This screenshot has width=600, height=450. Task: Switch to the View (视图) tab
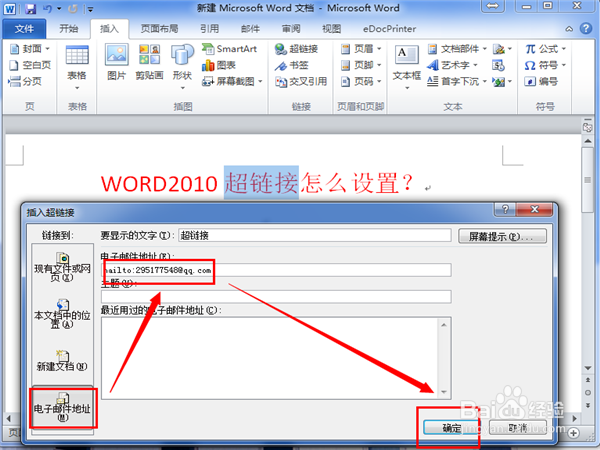click(331, 29)
